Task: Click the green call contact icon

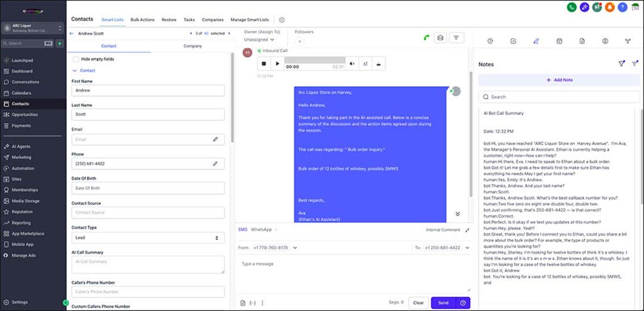Action: click(x=427, y=38)
